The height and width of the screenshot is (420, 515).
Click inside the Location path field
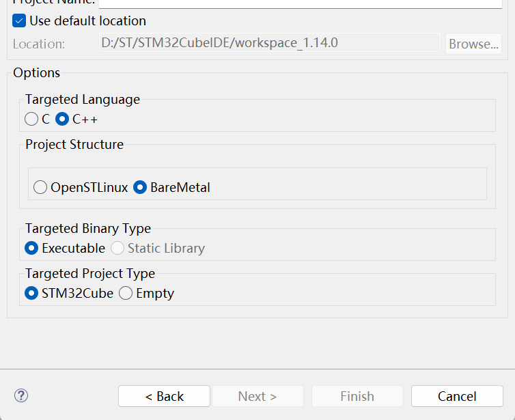click(x=270, y=43)
